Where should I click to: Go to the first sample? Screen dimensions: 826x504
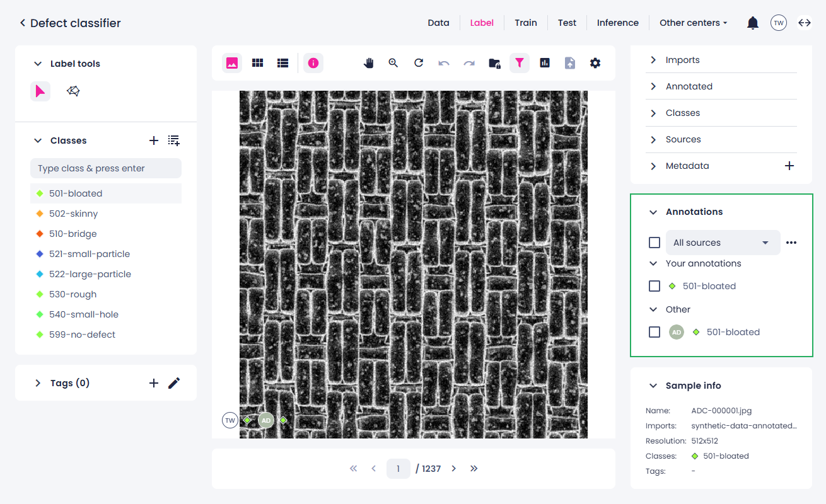tap(353, 469)
